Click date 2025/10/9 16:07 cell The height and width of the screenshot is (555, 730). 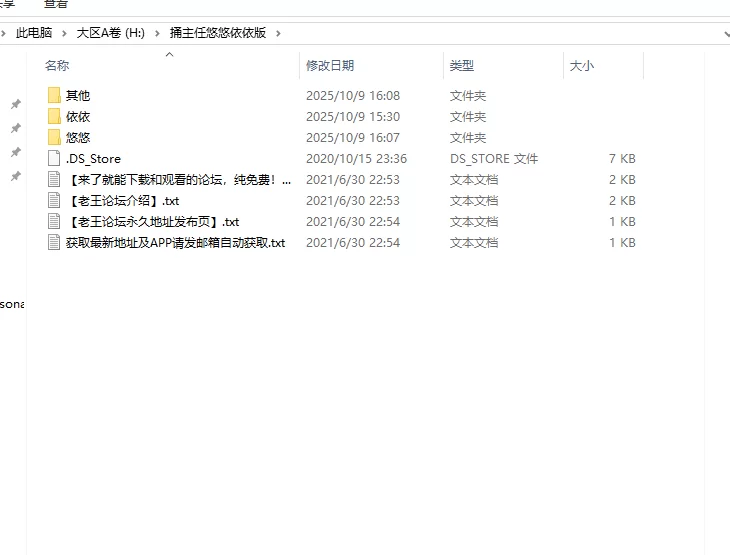(353, 137)
